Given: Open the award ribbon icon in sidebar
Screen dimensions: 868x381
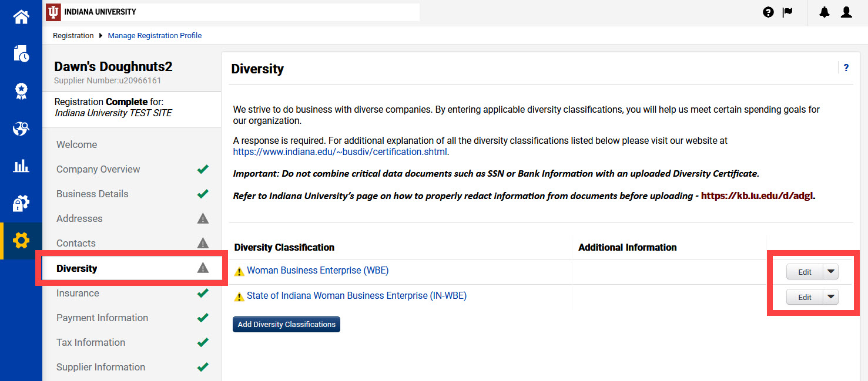Looking at the screenshot, I should point(21,90).
